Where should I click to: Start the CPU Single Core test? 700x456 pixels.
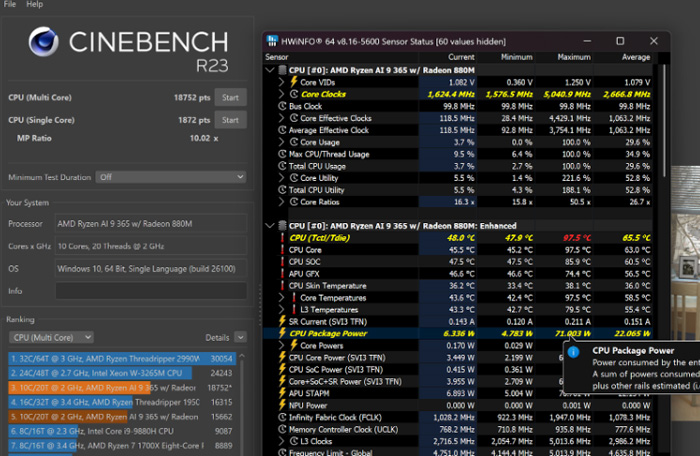(x=230, y=120)
